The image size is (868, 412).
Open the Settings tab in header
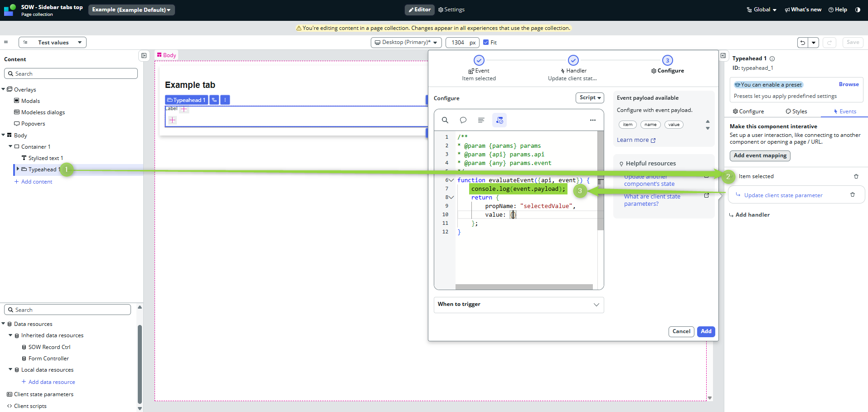(451, 10)
